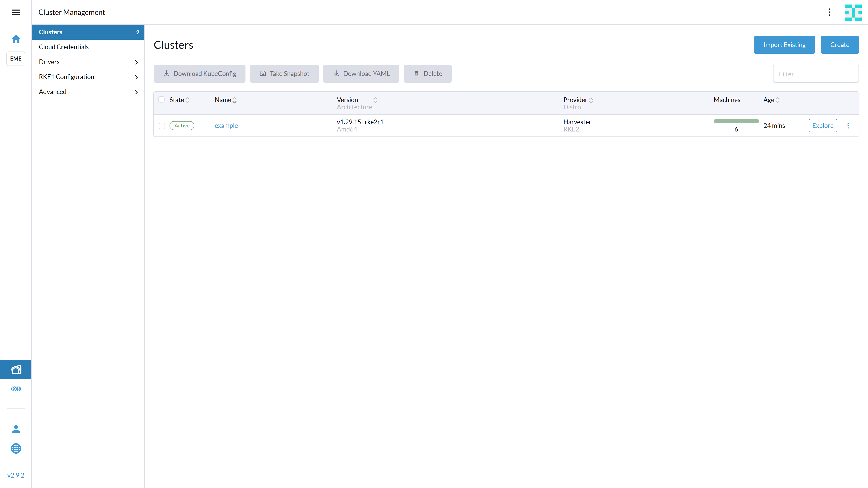This screenshot has width=868, height=488.
Task: Open the example cluster's row action menu
Action: [849, 125]
